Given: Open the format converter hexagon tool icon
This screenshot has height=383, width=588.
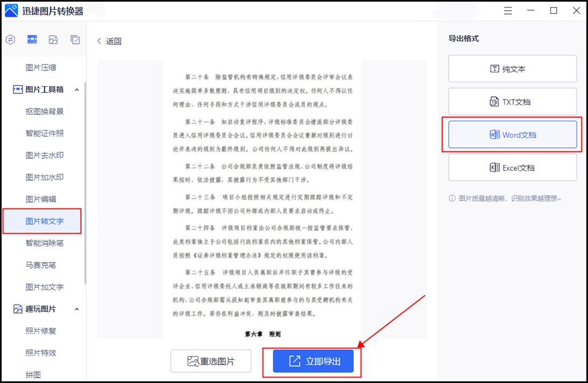Looking at the screenshot, I should 10,39.
